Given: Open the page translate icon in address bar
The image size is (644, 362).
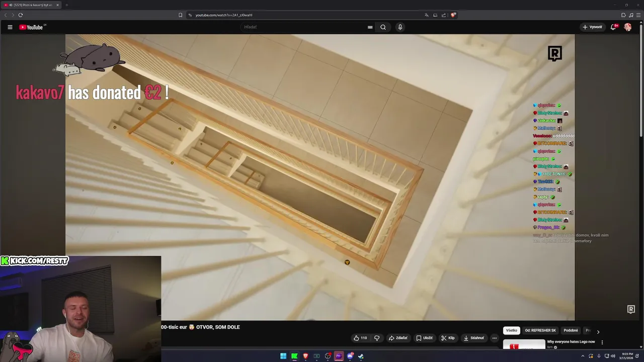Looking at the screenshot, I should point(427,15).
